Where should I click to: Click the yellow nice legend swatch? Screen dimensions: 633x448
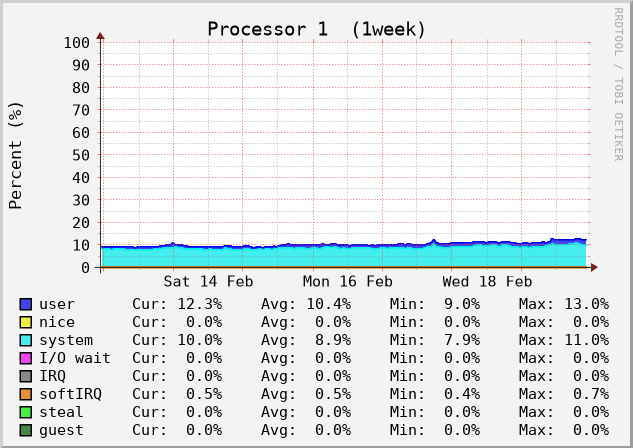pyautogui.click(x=25, y=322)
